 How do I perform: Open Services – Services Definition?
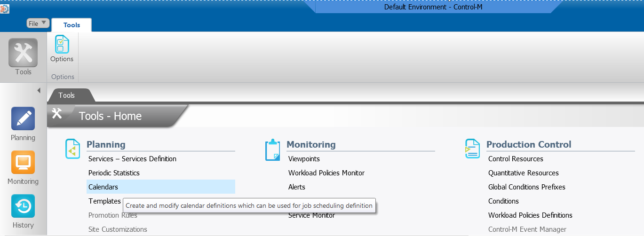132,159
